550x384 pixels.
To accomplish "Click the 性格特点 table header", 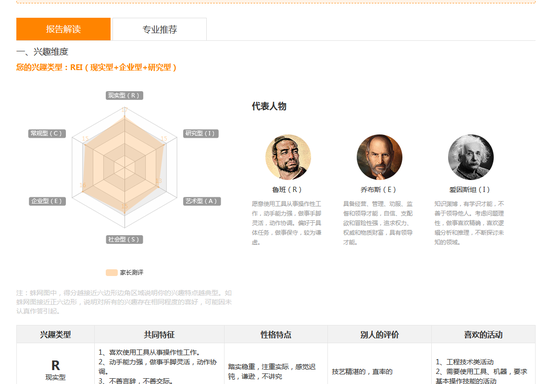I will [x=276, y=335].
